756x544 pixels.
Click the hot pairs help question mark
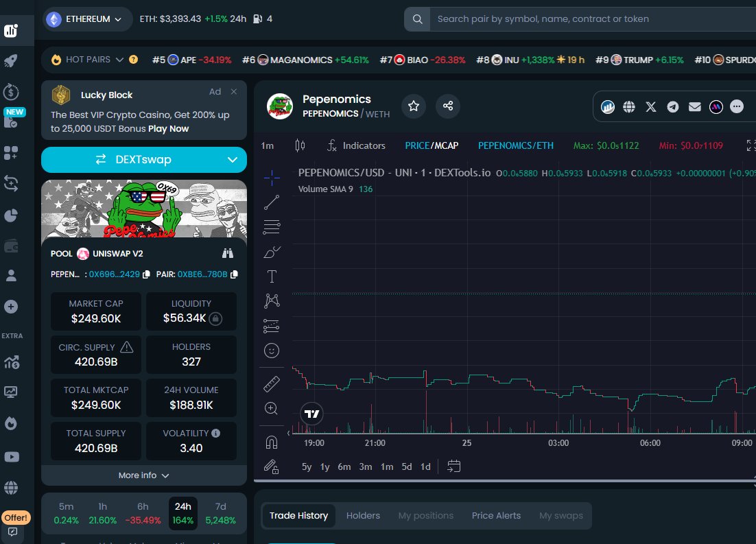coord(134,59)
